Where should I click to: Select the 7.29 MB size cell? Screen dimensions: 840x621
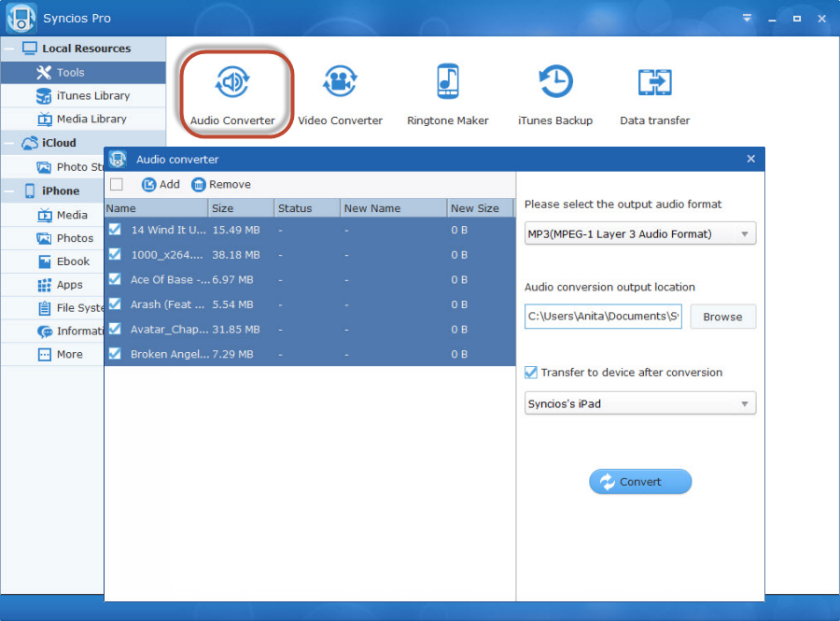pos(233,354)
